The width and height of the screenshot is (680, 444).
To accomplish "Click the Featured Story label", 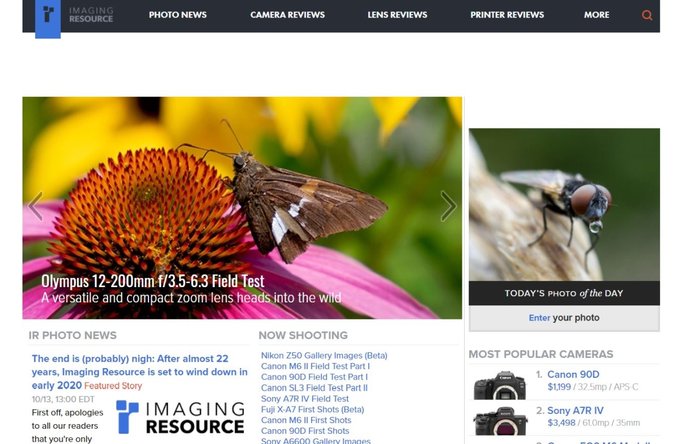I will pyautogui.click(x=113, y=385).
